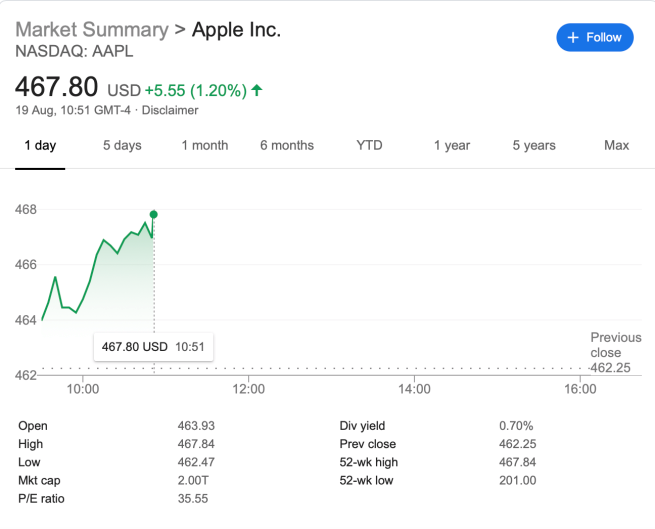Switch to the 1 month tab

click(205, 145)
